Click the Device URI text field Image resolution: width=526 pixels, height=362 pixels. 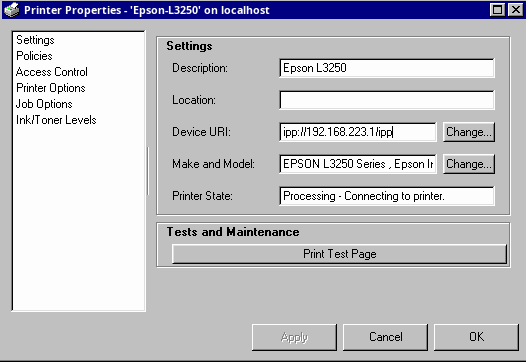[x=358, y=132]
